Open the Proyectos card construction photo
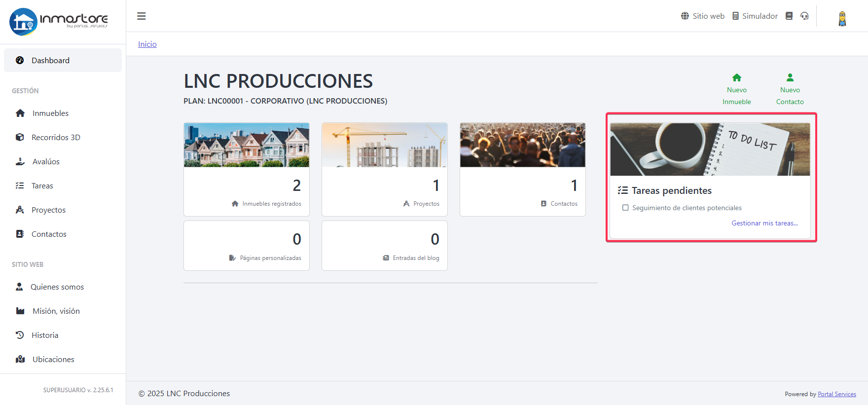 (x=385, y=145)
